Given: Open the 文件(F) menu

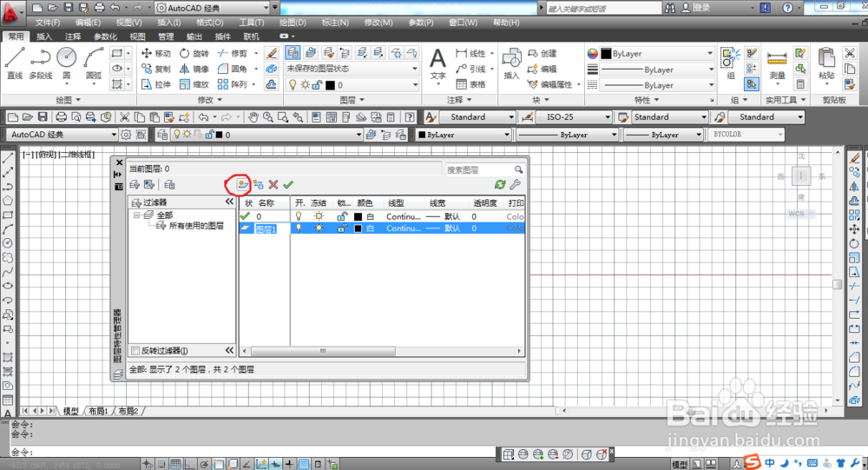Looking at the screenshot, I should (48, 23).
